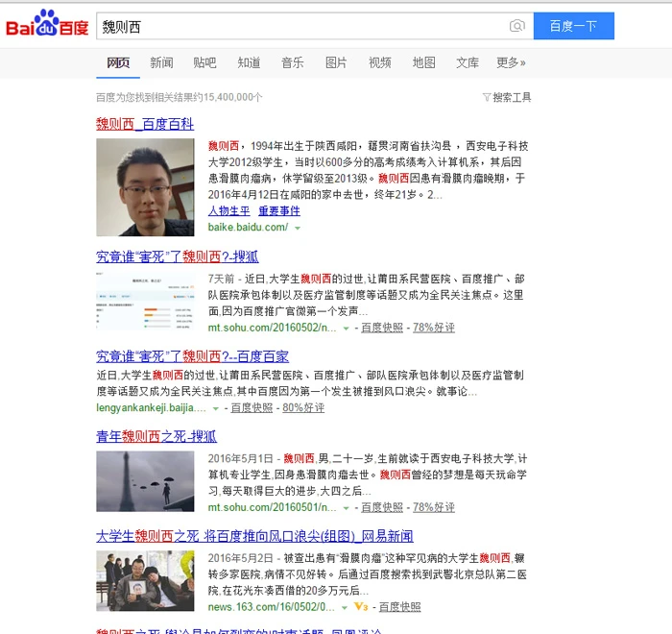Open Eiffel Tower thumbnail image
The height and width of the screenshot is (634, 672).
click(145, 481)
